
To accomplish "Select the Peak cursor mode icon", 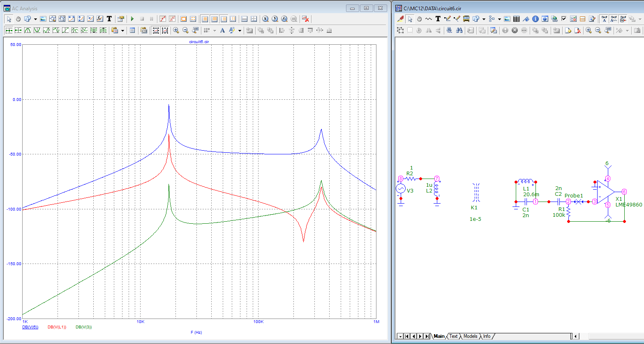I will pos(28,30).
